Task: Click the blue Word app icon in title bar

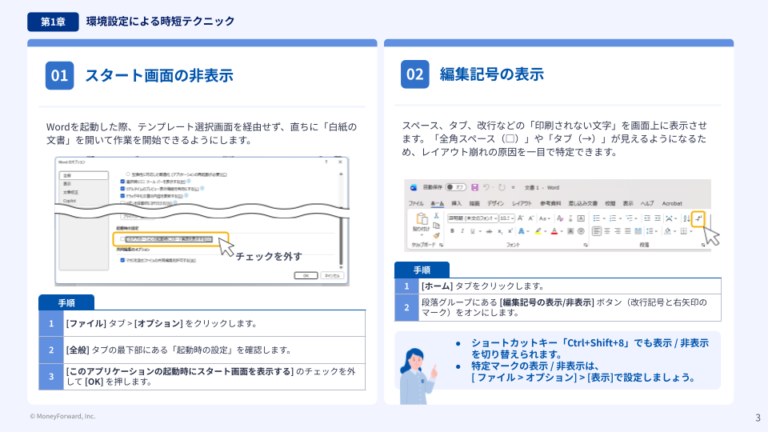Action: coord(413,187)
